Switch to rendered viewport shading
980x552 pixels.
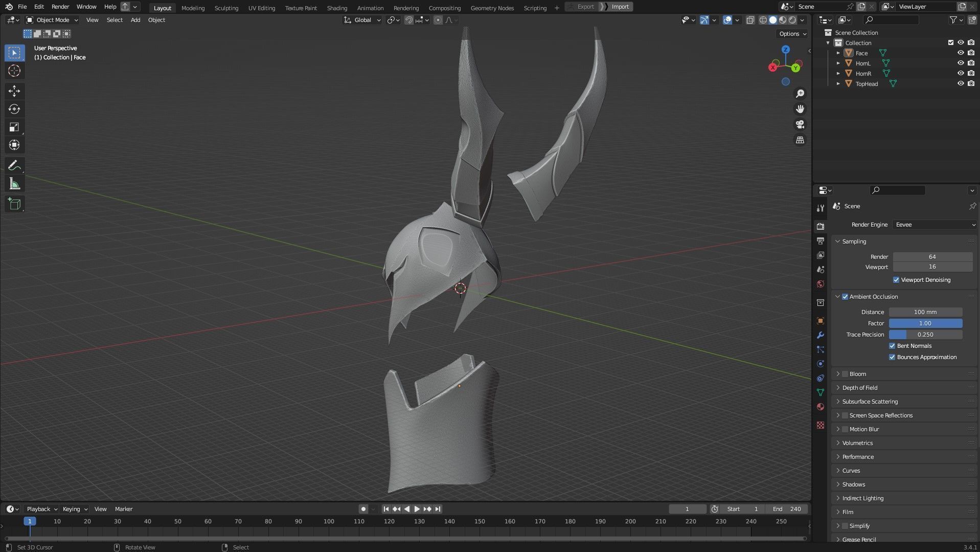tap(792, 20)
